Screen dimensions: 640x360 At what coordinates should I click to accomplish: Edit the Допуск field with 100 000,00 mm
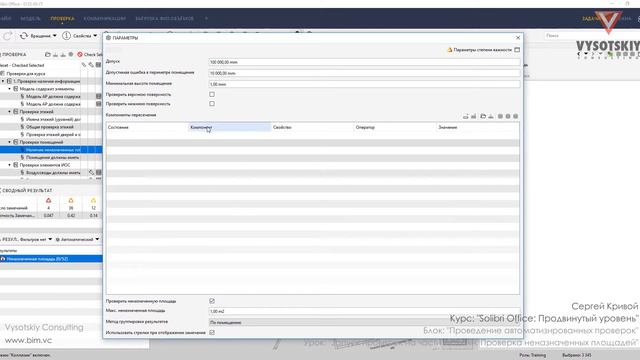point(364,62)
